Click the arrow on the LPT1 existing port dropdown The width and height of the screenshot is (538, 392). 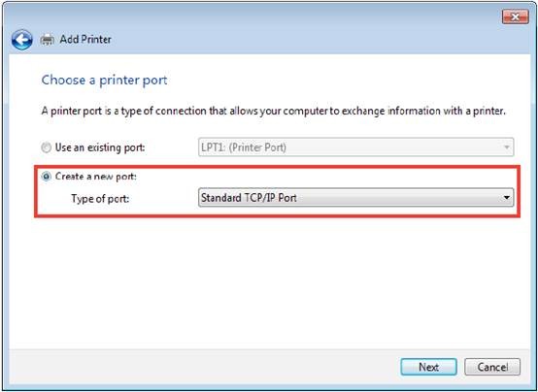(506, 147)
